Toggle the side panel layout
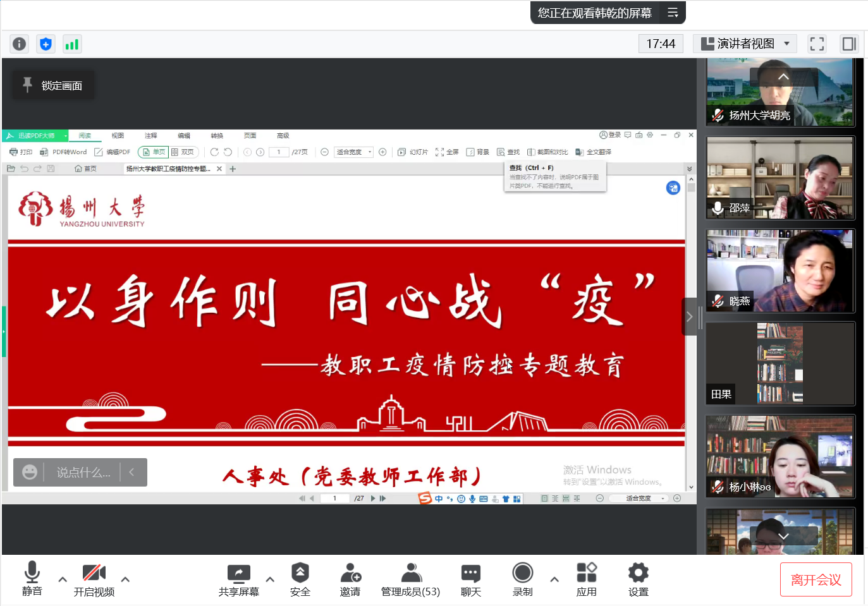 848,44
